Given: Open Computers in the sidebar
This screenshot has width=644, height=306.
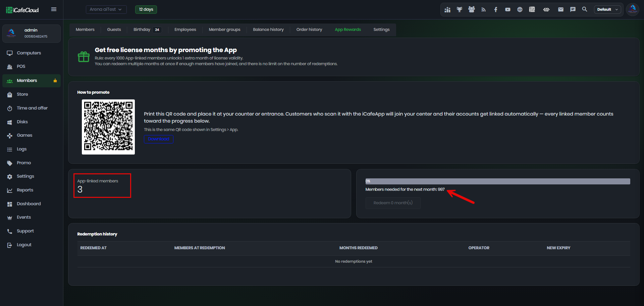Looking at the screenshot, I should [x=29, y=53].
